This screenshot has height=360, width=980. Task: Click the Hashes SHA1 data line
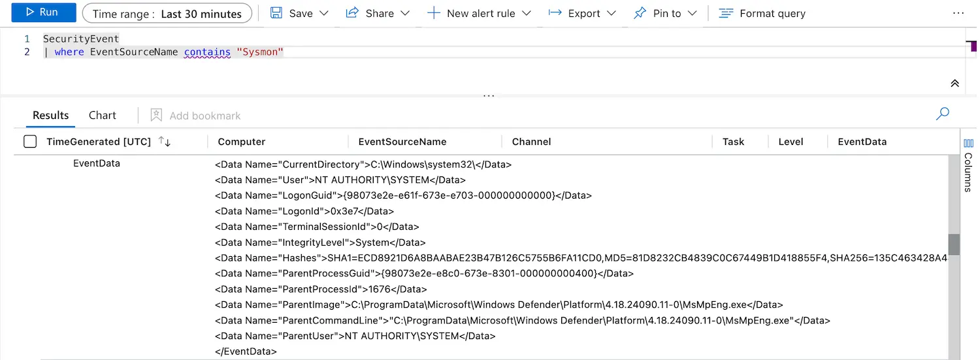tap(581, 258)
